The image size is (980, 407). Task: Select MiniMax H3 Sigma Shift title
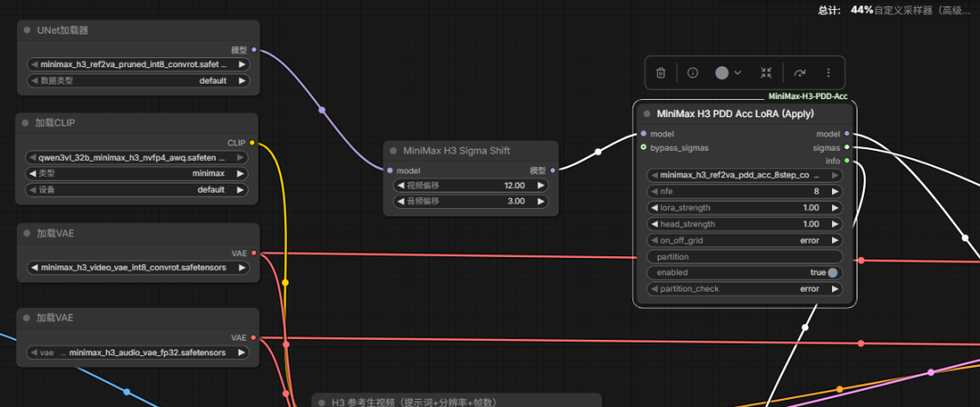tap(456, 150)
